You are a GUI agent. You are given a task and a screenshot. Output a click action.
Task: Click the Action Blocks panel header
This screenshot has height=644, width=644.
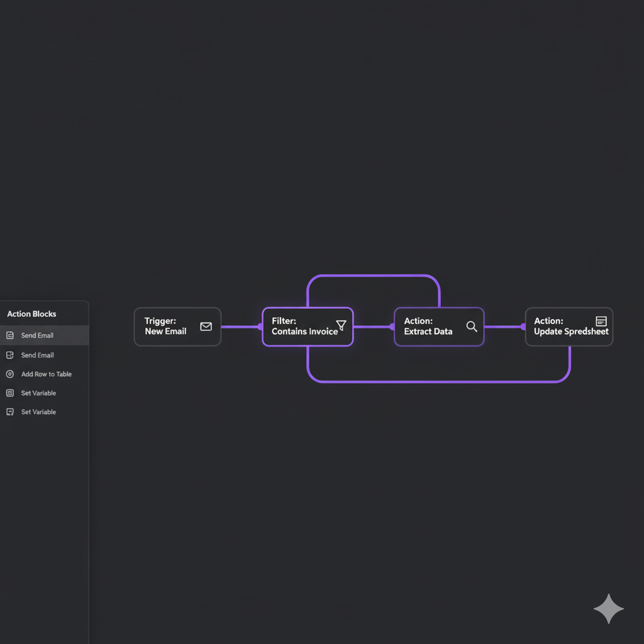31,313
